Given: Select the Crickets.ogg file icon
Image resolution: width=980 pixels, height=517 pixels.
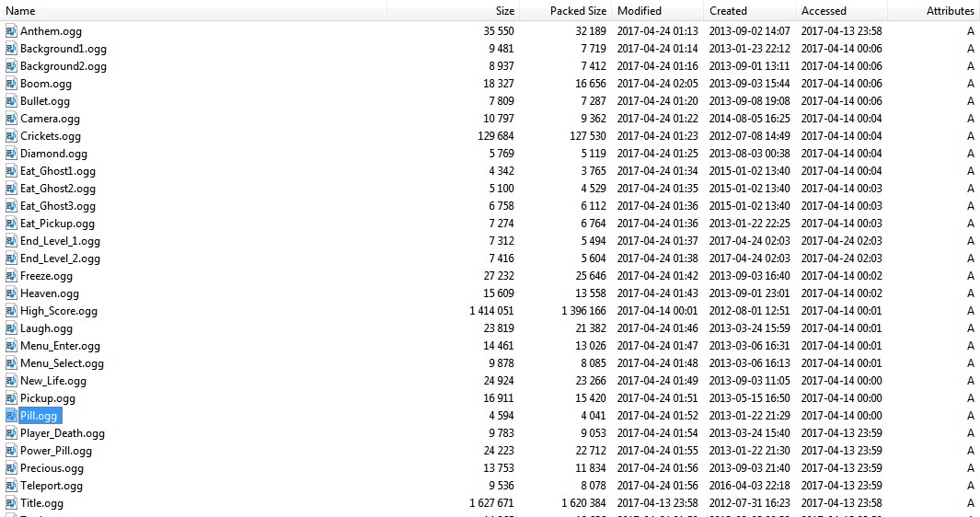Looking at the screenshot, I should pyautogui.click(x=11, y=136).
